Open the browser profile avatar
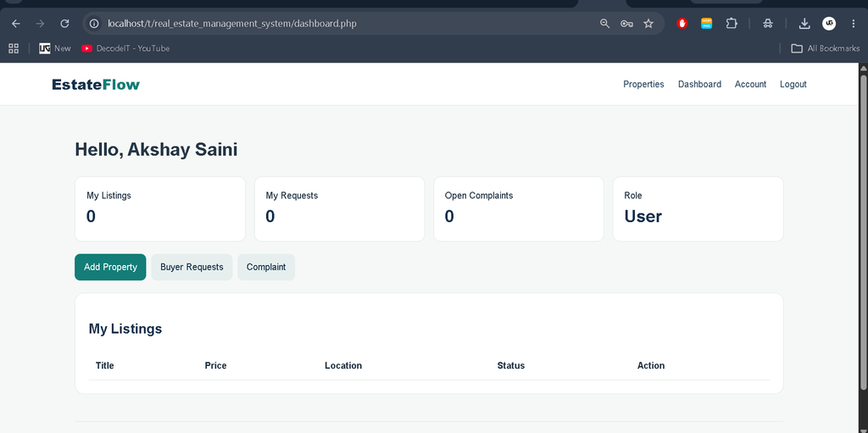The height and width of the screenshot is (433, 868). [829, 23]
